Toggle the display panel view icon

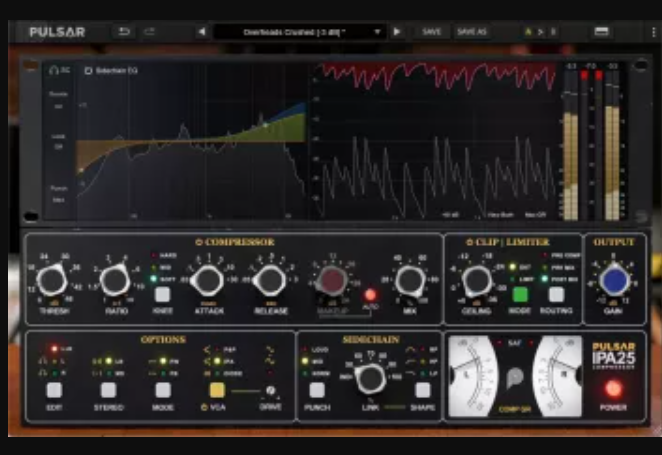601,32
